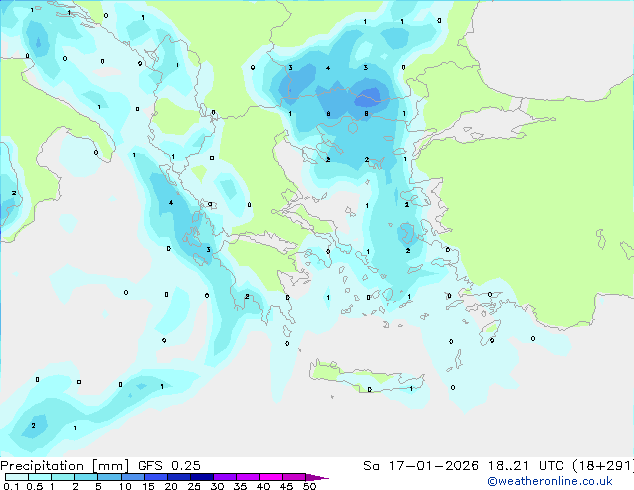Image resolution: width=634 pixels, height=490 pixels.
Task: Click the 'Sa 17-01-2026' date text
Action: tap(421, 466)
